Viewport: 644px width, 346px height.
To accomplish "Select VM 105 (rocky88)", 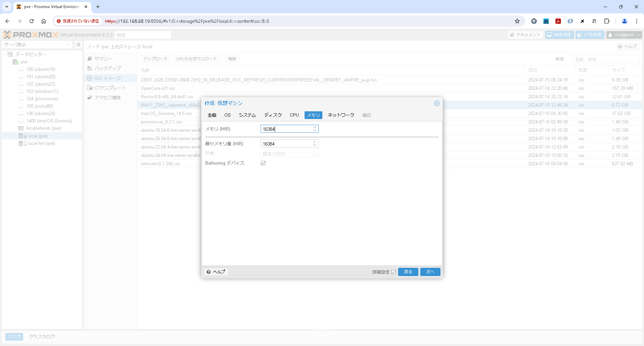I will [x=40, y=106].
